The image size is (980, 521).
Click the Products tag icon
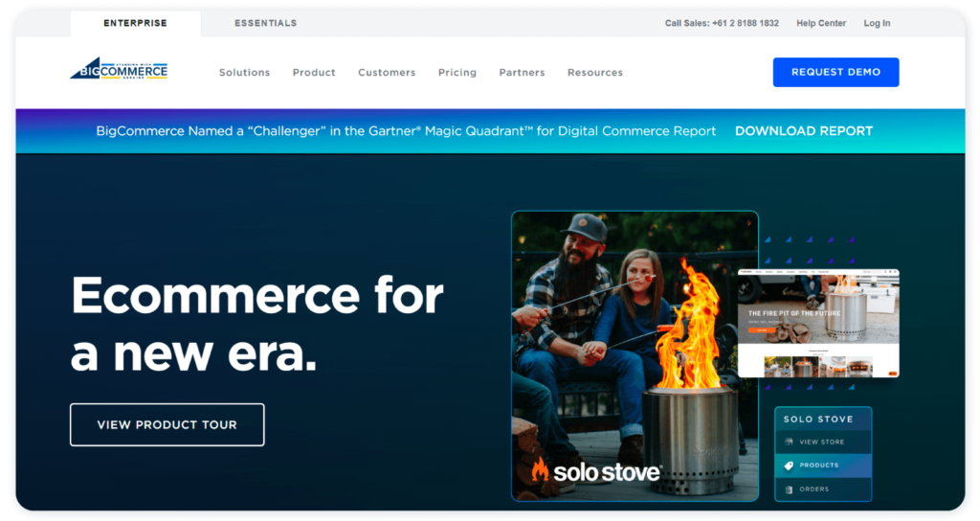pyautogui.click(x=789, y=465)
